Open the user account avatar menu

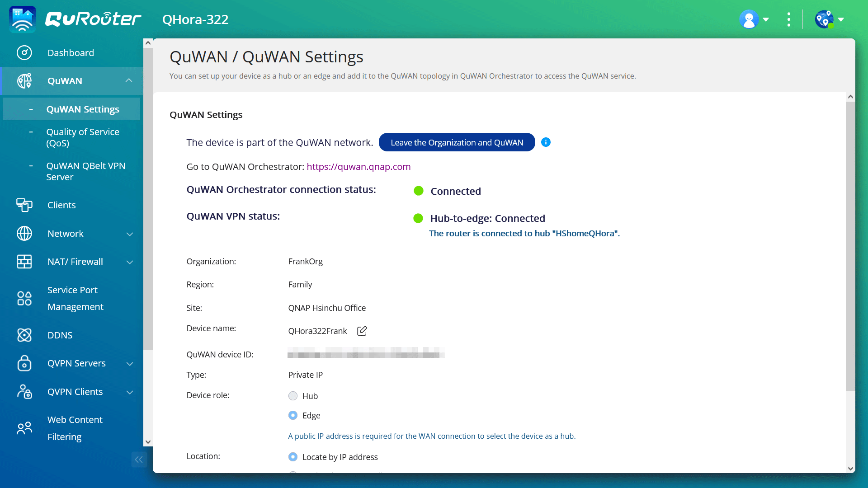pyautogui.click(x=749, y=19)
